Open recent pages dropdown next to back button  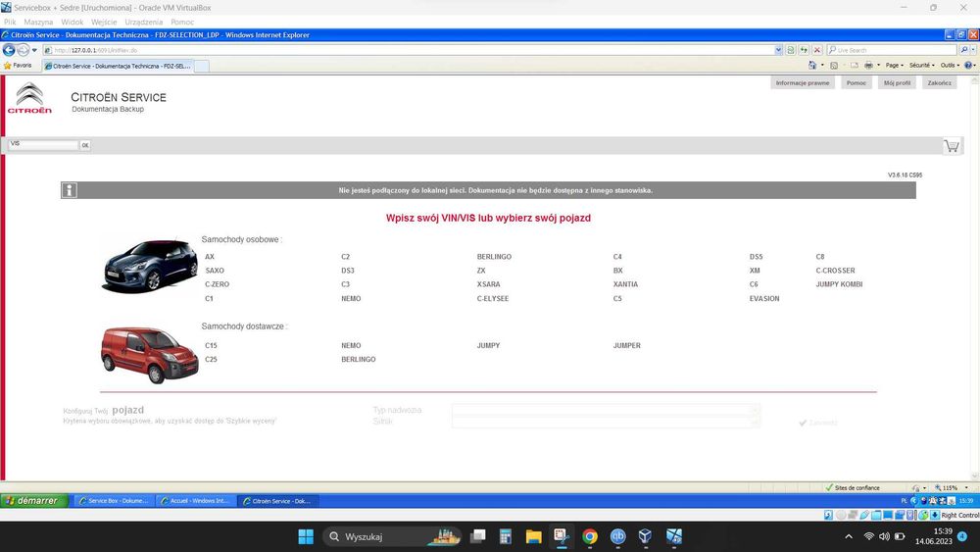tap(34, 50)
